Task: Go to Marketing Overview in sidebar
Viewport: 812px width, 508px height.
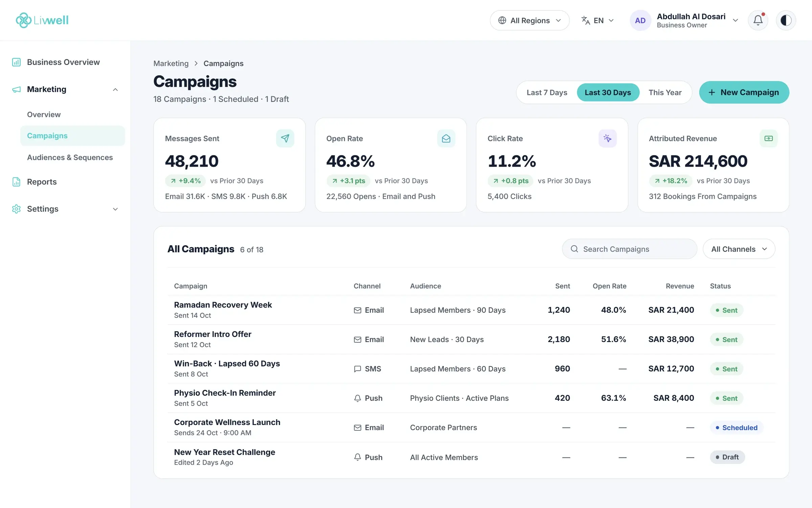Action: 44,114
